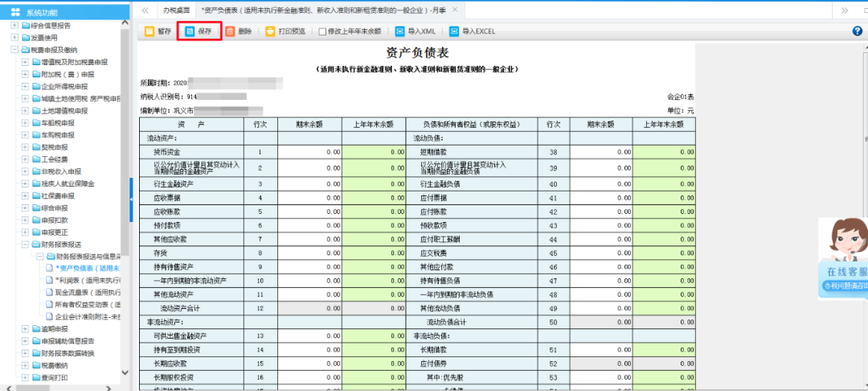Expand 企业所得税申报 node
The height and width of the screenshot is (391, 868).
pyautogui.click(x=25, y=86)
